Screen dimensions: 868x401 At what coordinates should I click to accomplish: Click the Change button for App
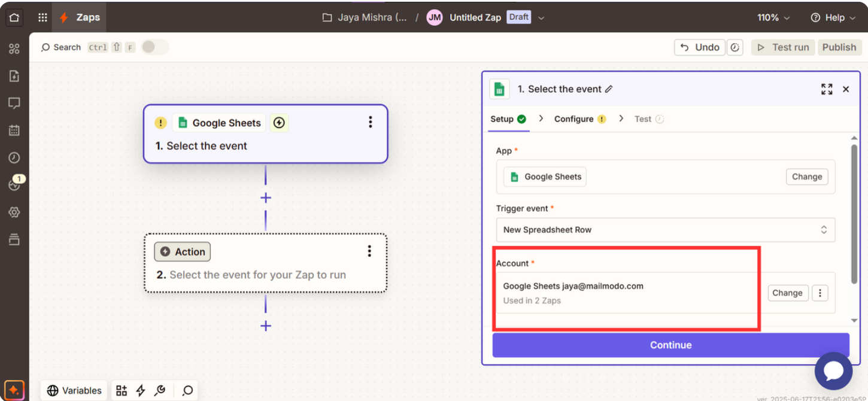(806, 177)
